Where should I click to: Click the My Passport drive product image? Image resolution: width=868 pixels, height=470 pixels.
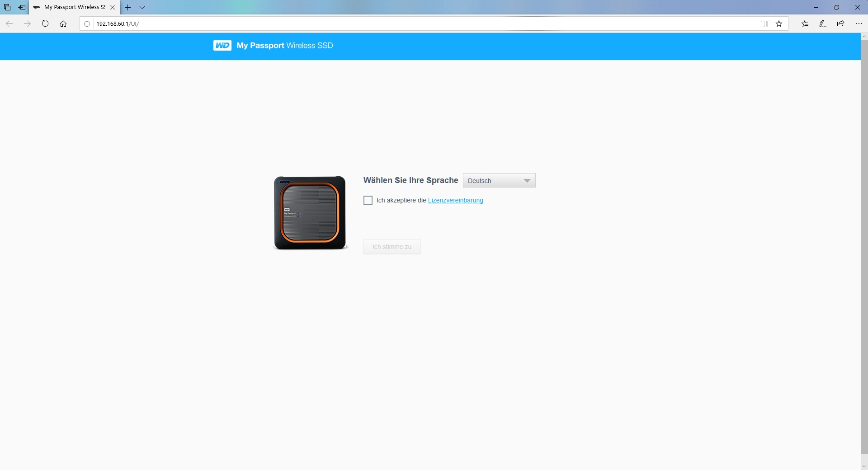(x=310, y=213)
